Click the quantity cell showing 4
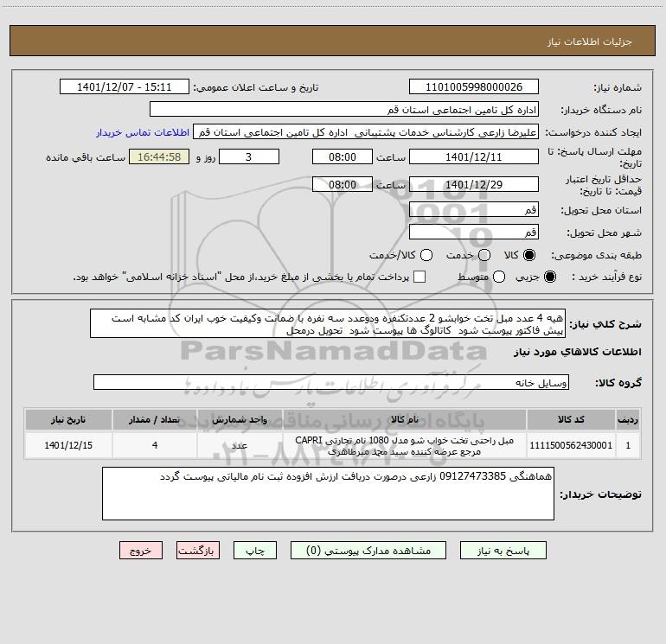 pos(155,445)
